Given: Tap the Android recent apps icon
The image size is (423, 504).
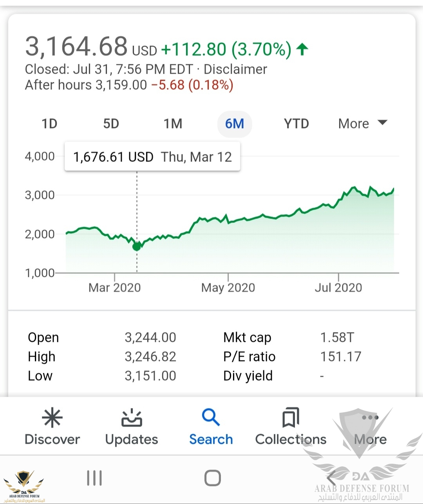Looking at the screenshot, I should pos(94,478).
